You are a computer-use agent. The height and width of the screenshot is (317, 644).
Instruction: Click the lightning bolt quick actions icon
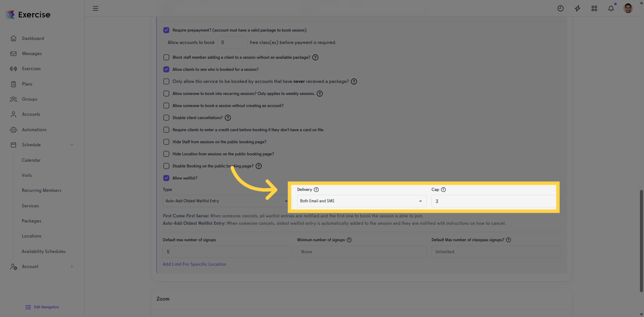coord(577,8)
